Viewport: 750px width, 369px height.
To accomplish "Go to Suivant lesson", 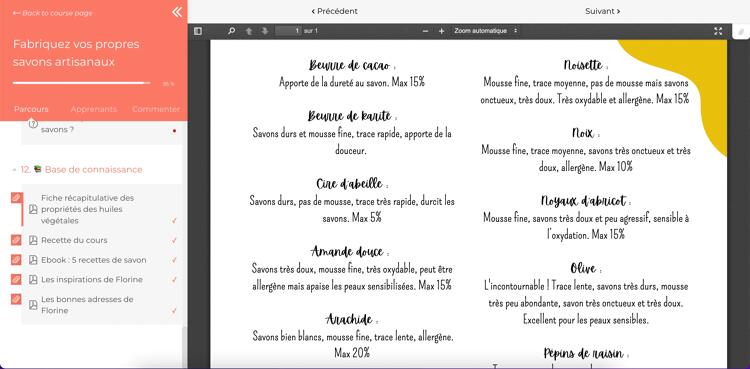I will [x=603, y=11].
